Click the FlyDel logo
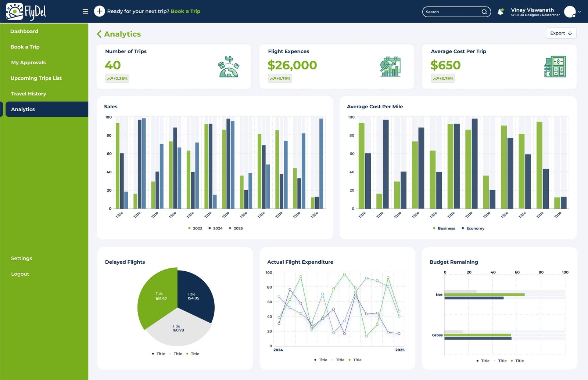 coord(26,11)
